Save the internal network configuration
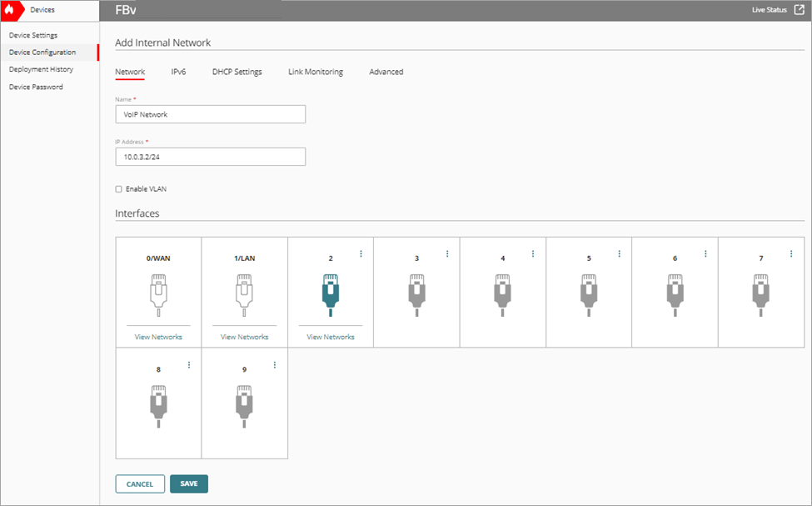 pos(188,483)
